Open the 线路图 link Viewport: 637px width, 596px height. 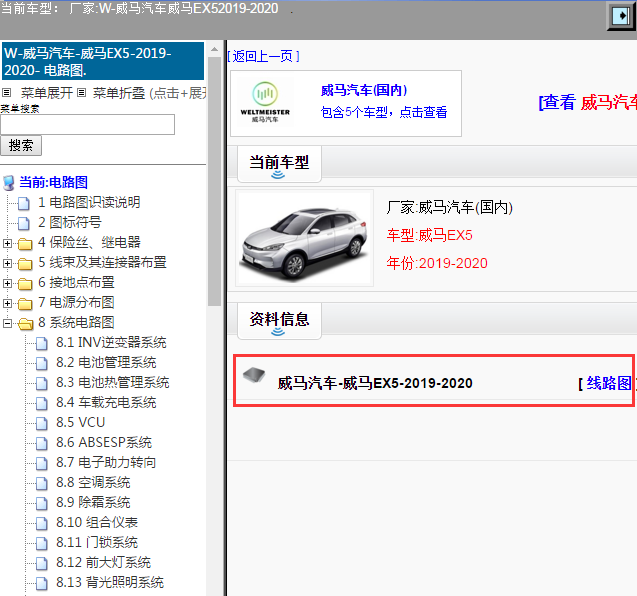(609, 383)
